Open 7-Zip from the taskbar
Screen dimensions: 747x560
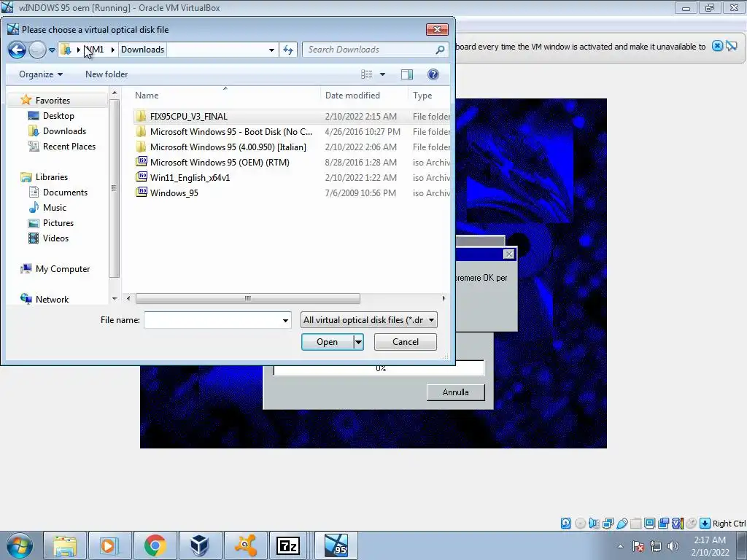287,545
